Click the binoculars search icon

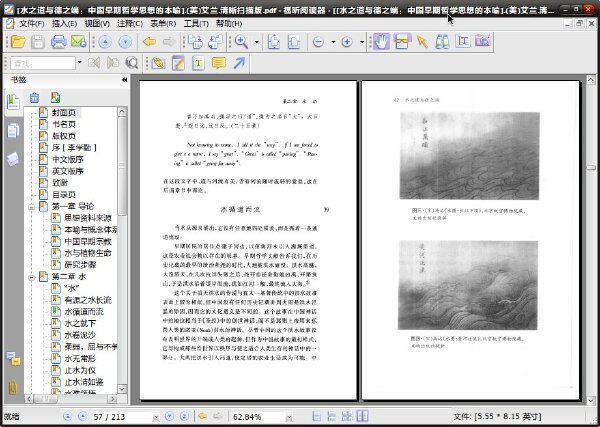(x=442, y=41)
